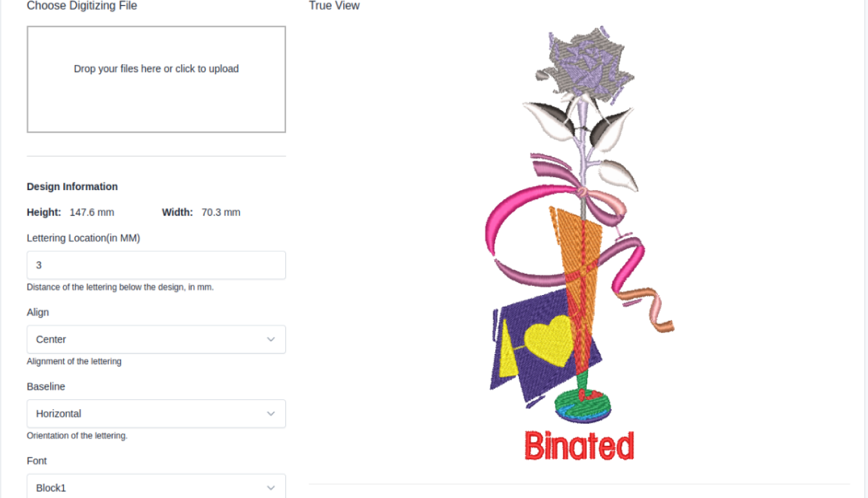The image size is (868, 498).
Task: Select Center value in Align field
Action: click(x=50, y=339)
